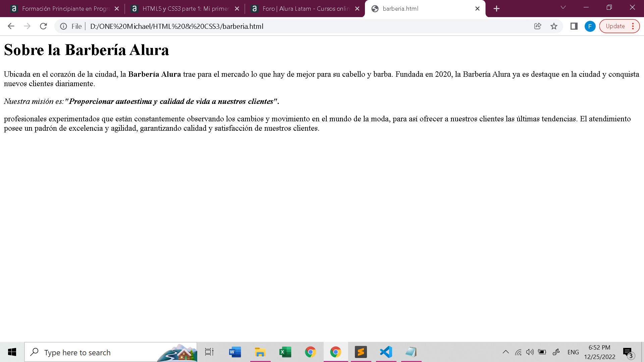Screen dimensions: 644x362
Task: Click the browser bookmark star icon
Action: [x=554, y=26]
